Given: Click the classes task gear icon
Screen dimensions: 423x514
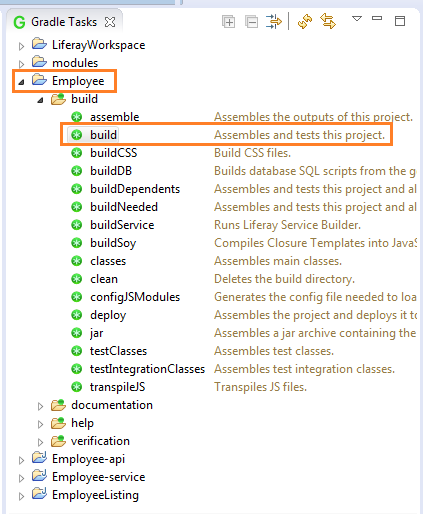Looking at the screenshot, I should [77, 261].
